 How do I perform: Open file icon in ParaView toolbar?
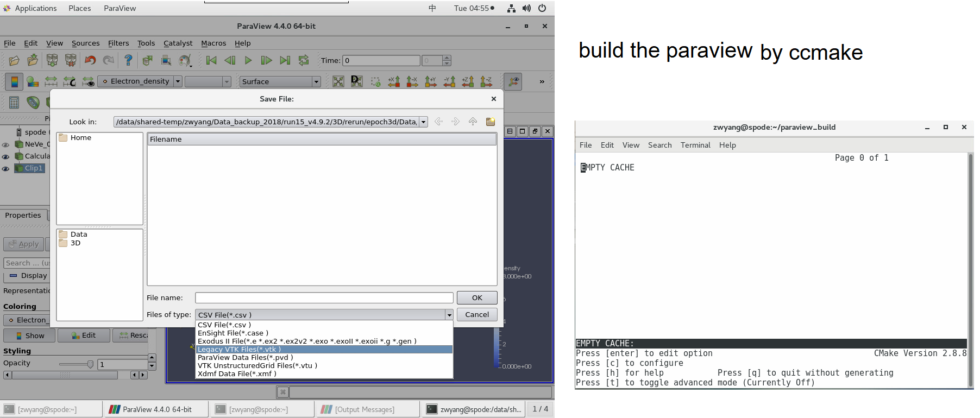(14, 60)
